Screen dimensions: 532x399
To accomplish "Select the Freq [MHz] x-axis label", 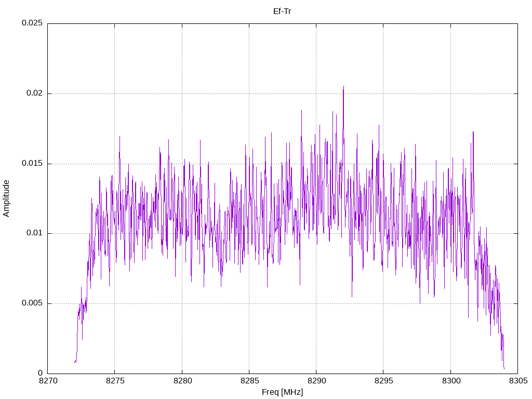I will [282, 392].
